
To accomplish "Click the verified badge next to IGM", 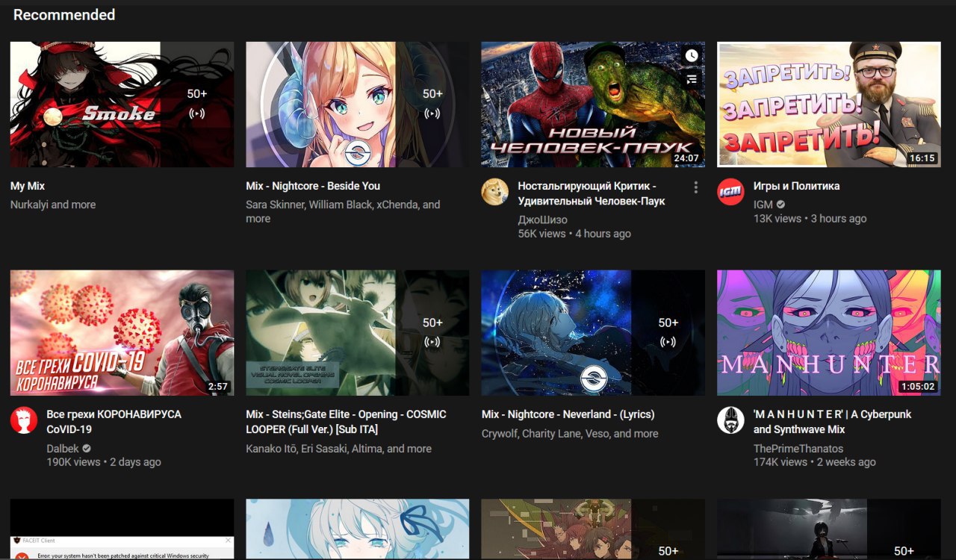I will coord(780,205).
